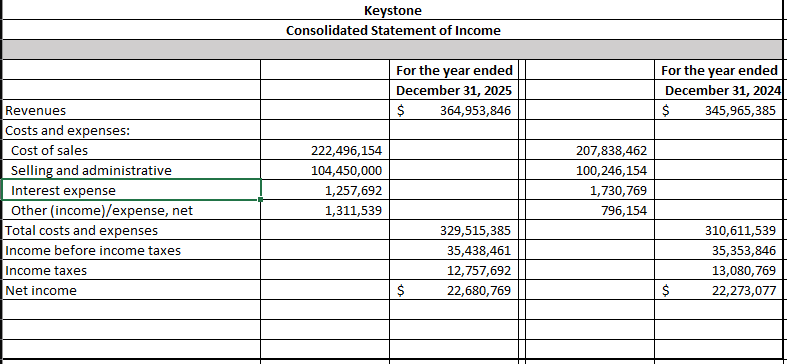
Task: Click the Revenues row label
Action: click(x=132, y=110)
